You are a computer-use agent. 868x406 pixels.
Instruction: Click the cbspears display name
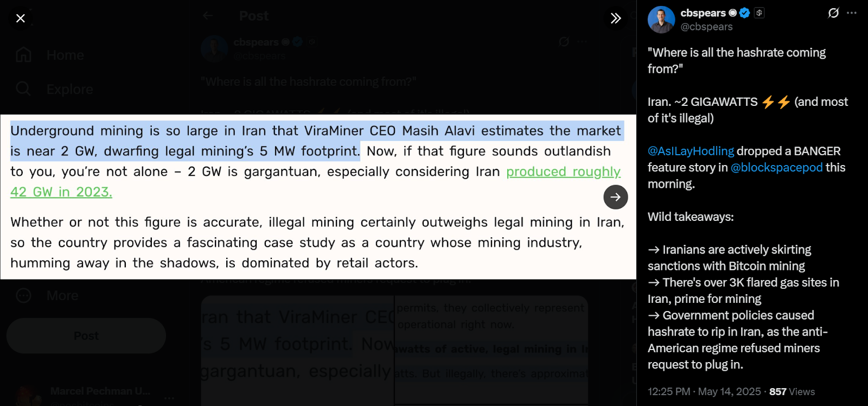point(703,13)
